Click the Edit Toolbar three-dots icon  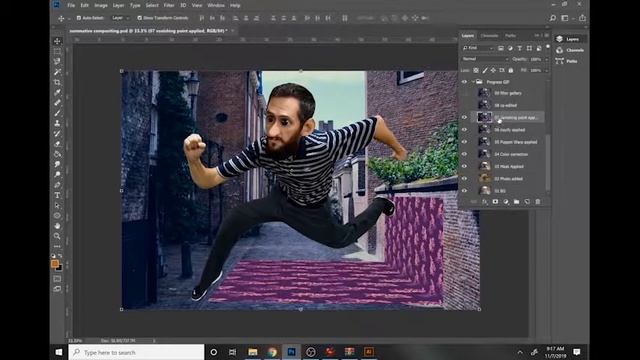[57, 246]
